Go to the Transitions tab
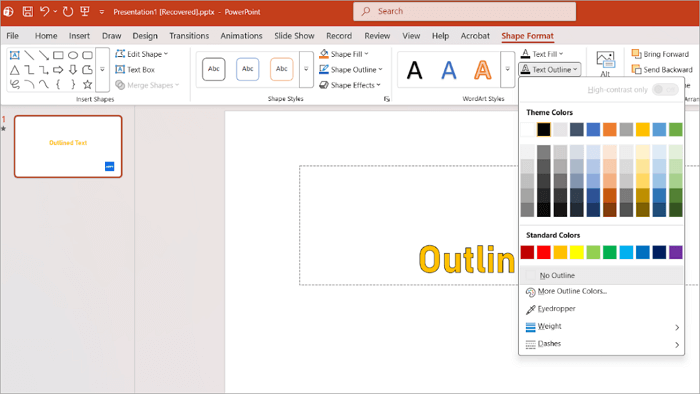700x394 pixels. 189,36
